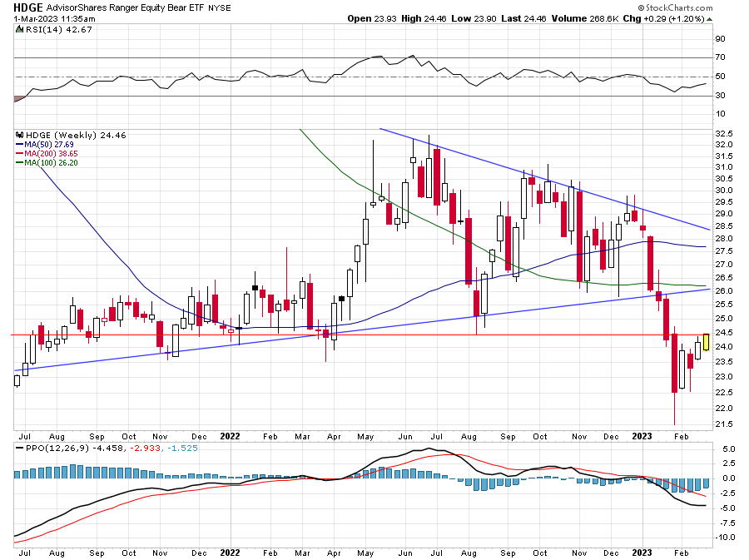749x560 pixels.
Task: Click the candlestick icon before HDGE (Weekly)
Action: pos(20,136)
